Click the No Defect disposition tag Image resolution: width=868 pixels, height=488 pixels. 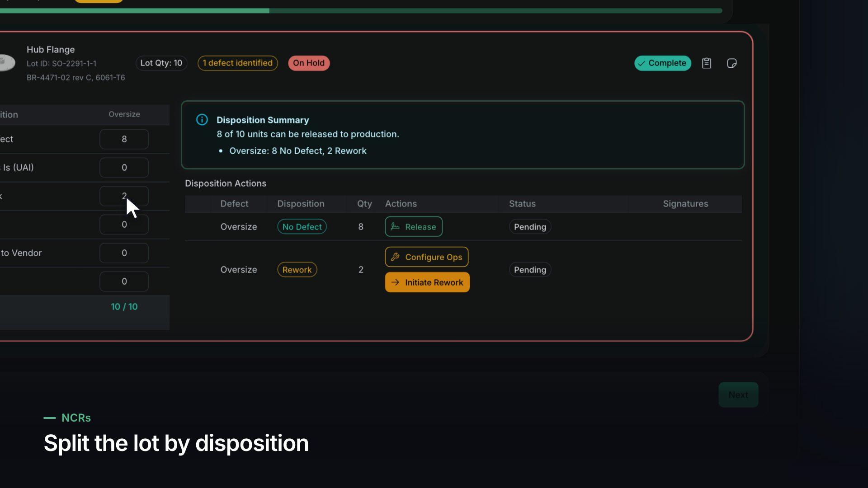point(302,227)
